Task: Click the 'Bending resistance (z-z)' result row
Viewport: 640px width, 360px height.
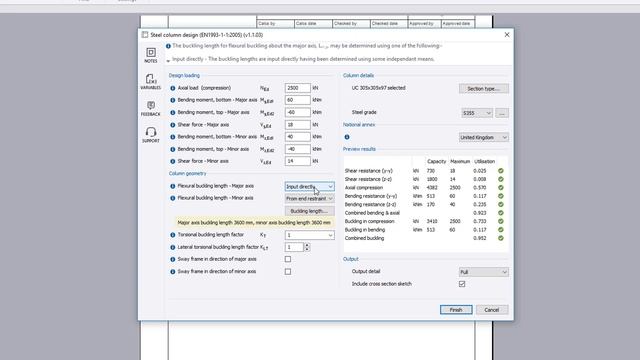Action: pos(424,204)
